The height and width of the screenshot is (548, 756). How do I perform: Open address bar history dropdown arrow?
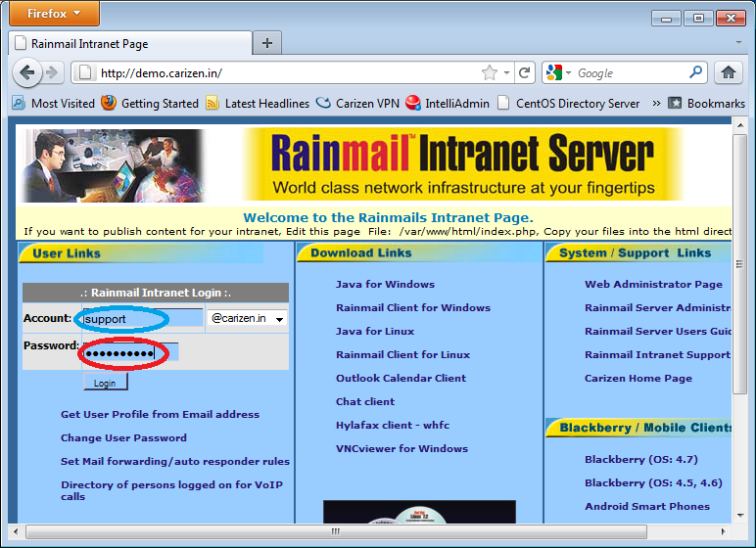[x=506, y=73]
